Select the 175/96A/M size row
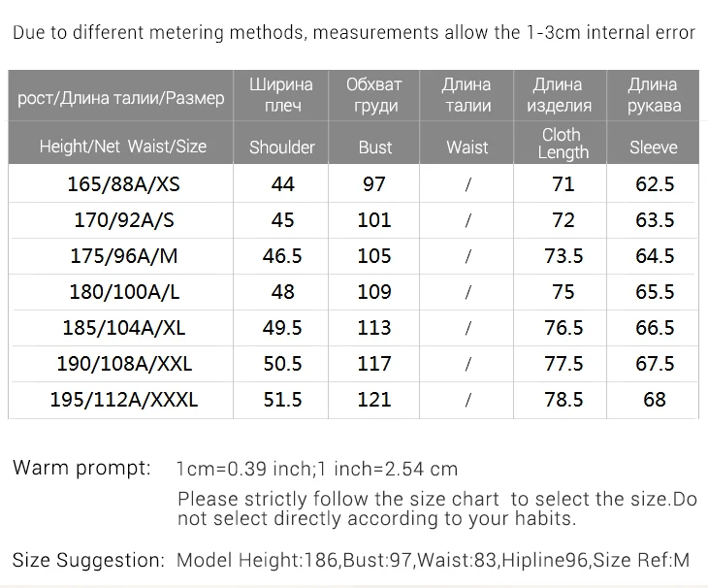Viewport: 708px width, 588px height. click(354, 256)
